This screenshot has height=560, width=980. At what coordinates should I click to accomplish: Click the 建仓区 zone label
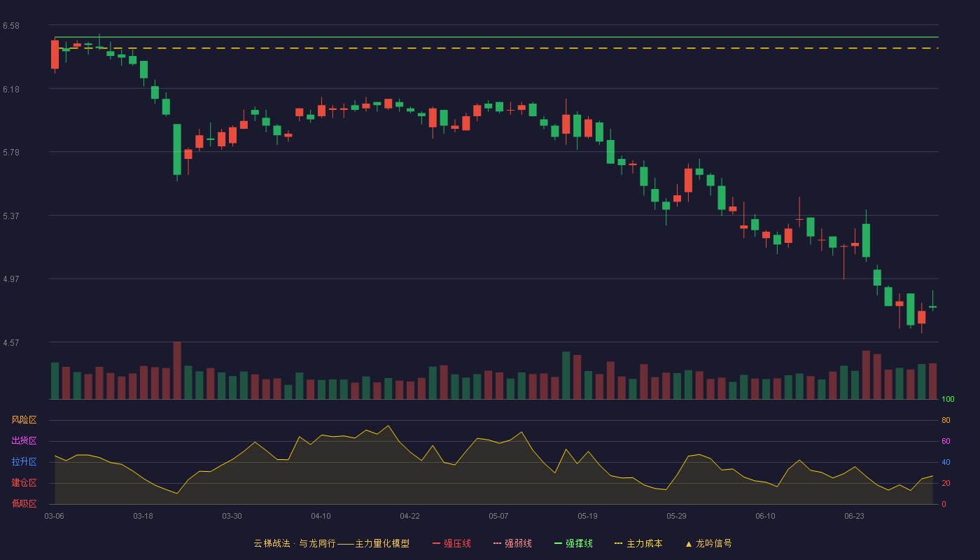tap(24, 483)
